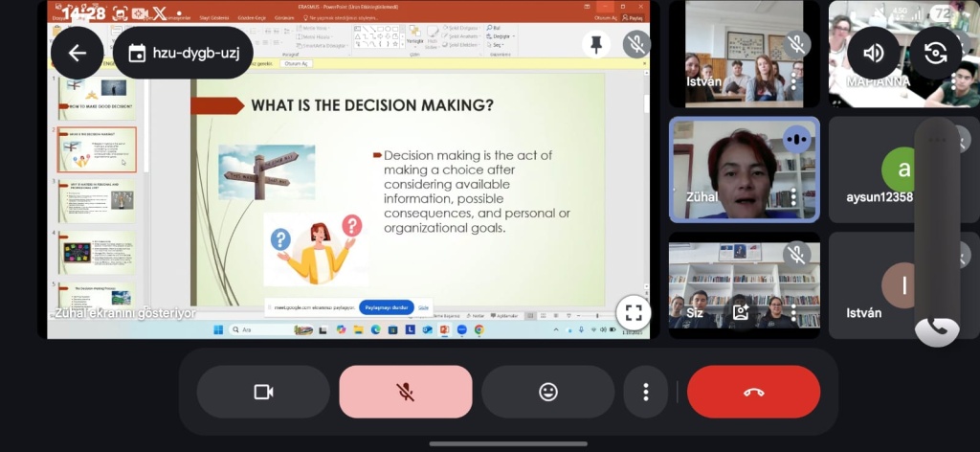This screenshot has height=452, width=980.
Task: Expand the shared screen to fullscreen
Action: pyautogui.click(x=632, y=312)
